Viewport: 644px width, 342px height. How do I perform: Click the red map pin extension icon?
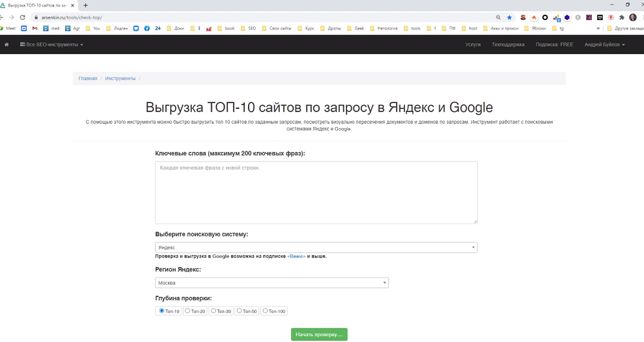click(611, 17)
